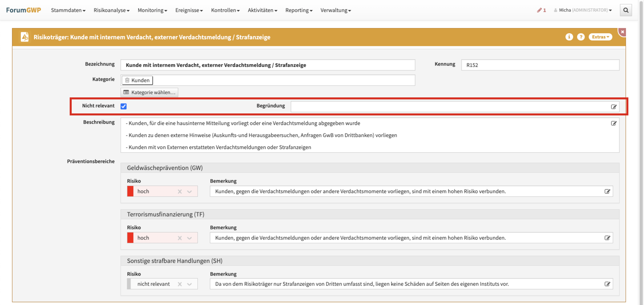Screen dimensions: 644x305
Task: Open the Reporting menu
Action: pyautogui.click(x=299, y=10)
